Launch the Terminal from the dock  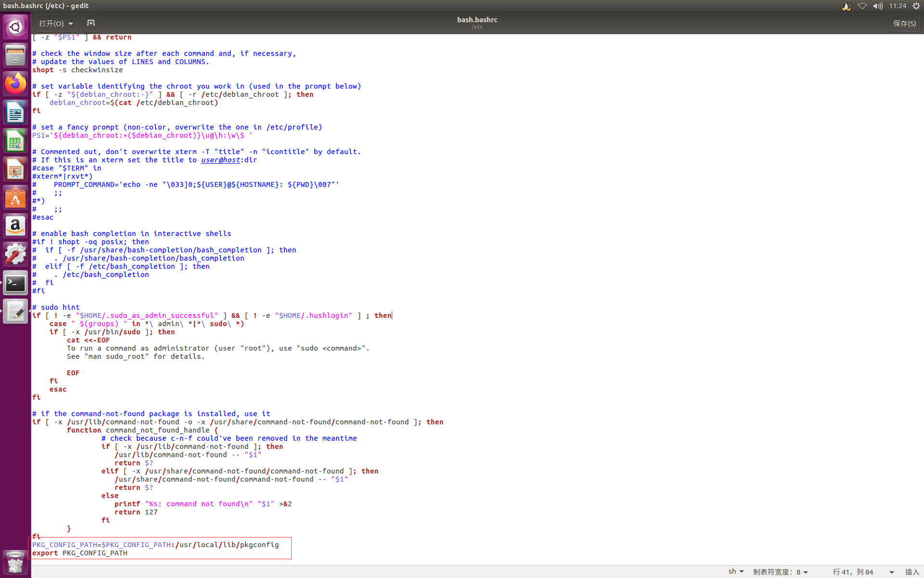click(x=15, y=284)
